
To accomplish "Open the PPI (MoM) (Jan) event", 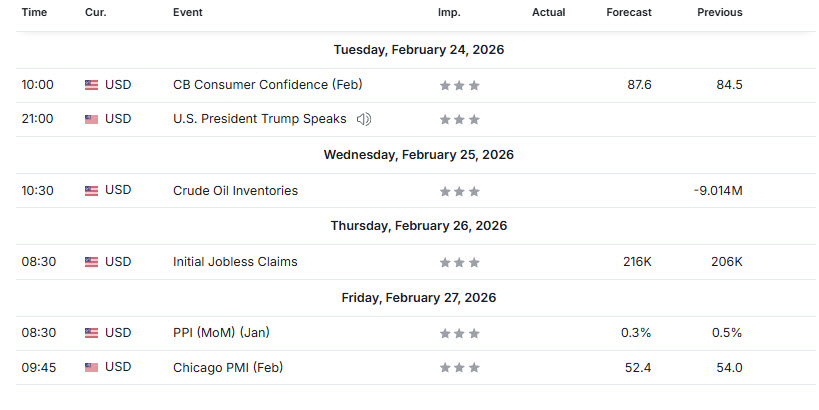I will point(221,333).
